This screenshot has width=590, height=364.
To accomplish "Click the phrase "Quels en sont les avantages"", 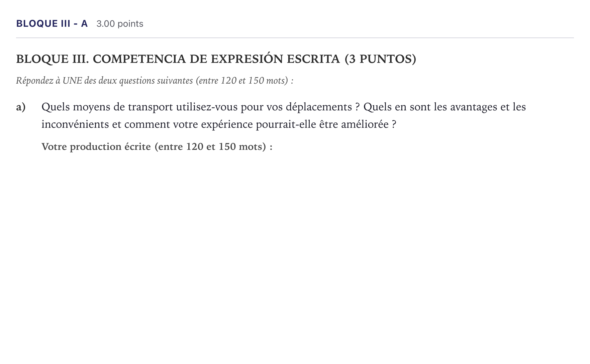I will click(430, 107).
